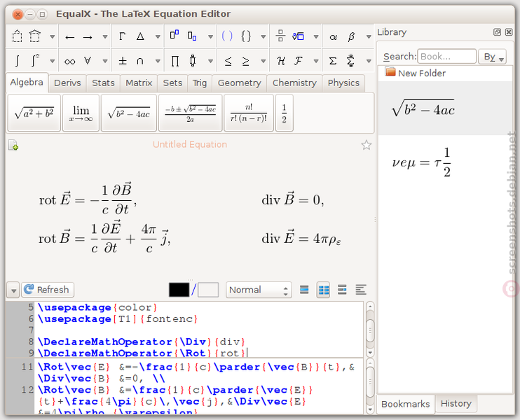This screenshot has height=420, width=520.
Task: Insert intersection symbol
Action: coord(140,61)
